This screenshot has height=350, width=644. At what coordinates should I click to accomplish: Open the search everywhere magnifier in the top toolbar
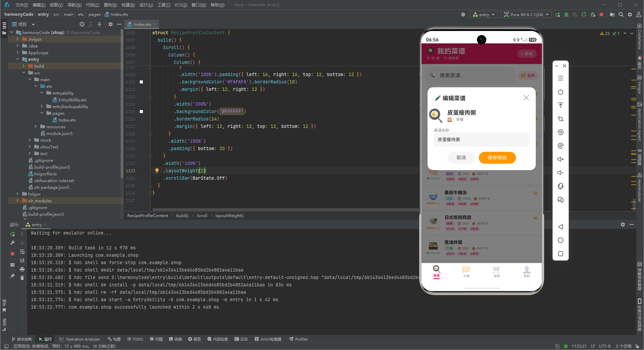621,15
